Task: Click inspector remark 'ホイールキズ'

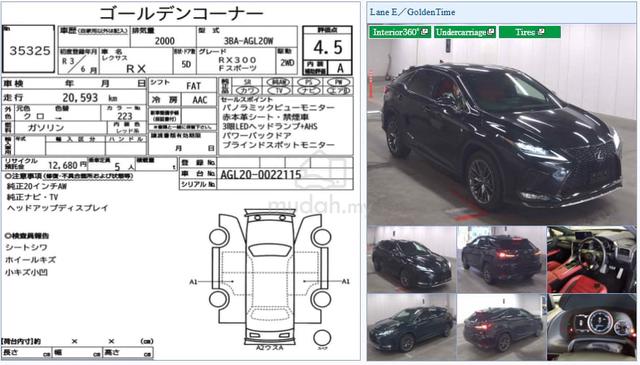Action: [31, 260]
